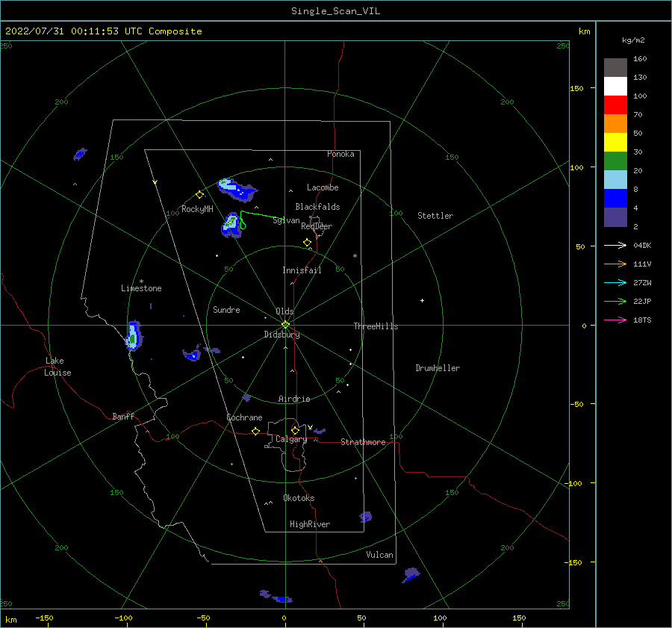Viewport: 672px width, 628px height.
Task: Click the green 20–30 legend swatch
Action: 615,161
